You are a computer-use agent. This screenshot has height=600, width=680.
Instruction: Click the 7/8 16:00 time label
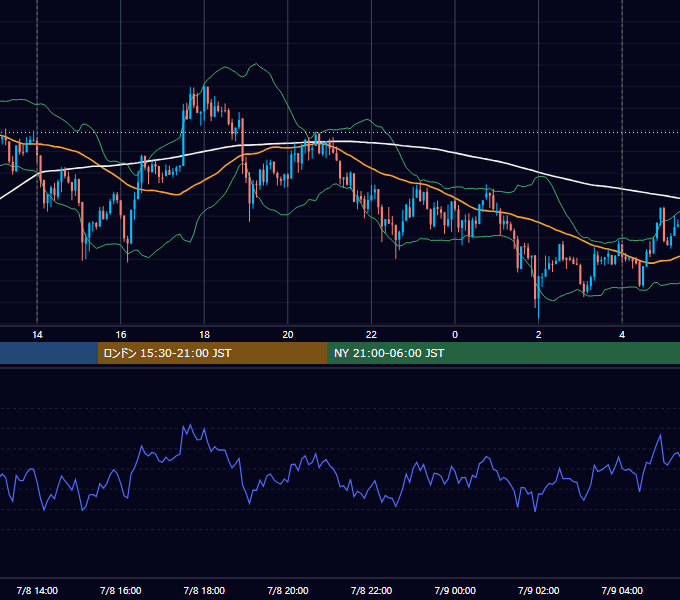121,590
